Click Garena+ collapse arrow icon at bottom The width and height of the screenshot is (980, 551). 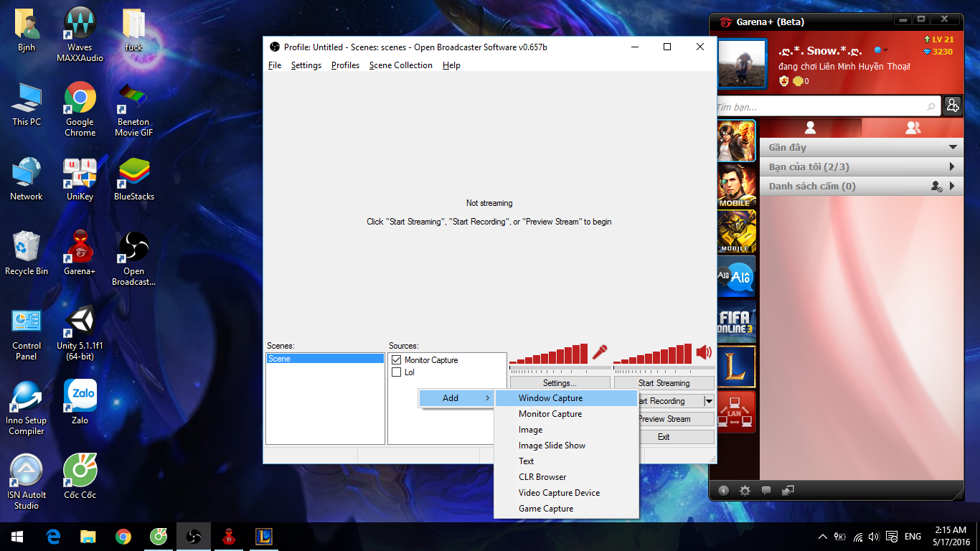tap(723, 491)
